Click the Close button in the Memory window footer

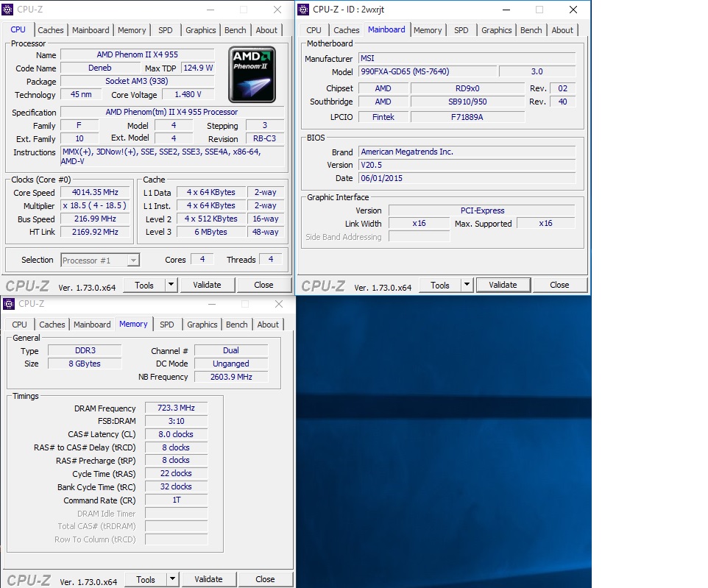tap(265, 580)
